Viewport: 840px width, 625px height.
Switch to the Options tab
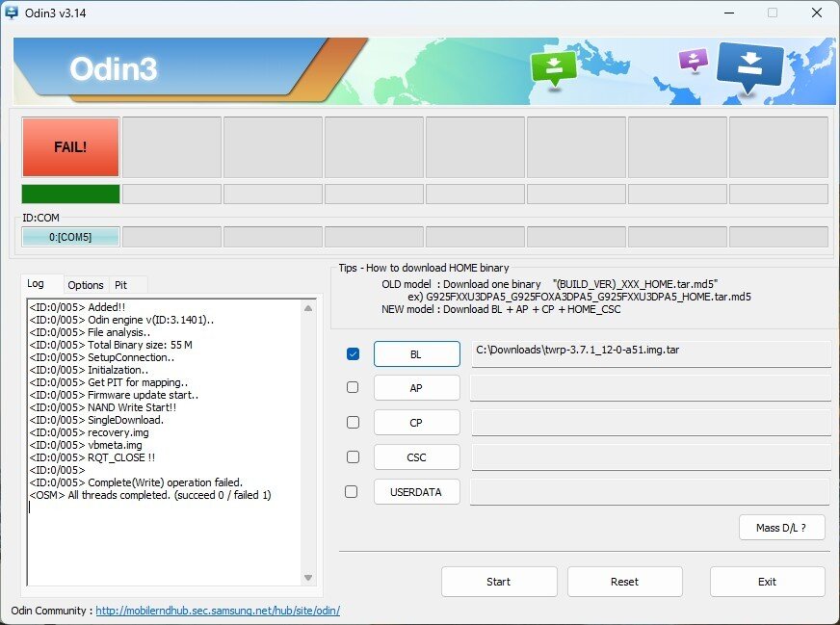[86, 285]
